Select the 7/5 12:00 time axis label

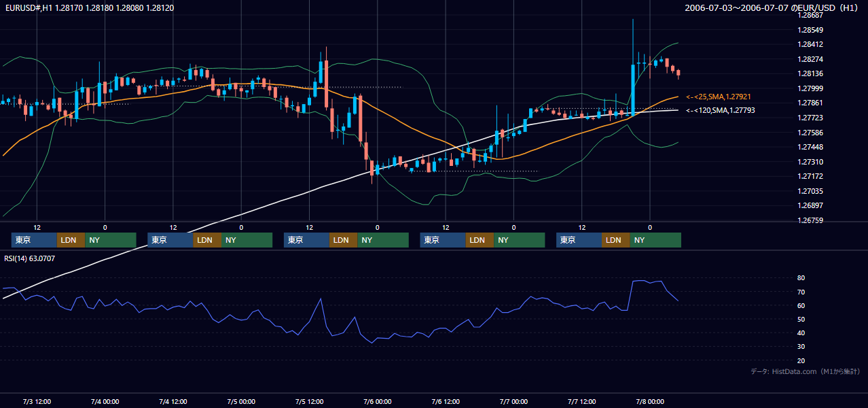point(309,401)
